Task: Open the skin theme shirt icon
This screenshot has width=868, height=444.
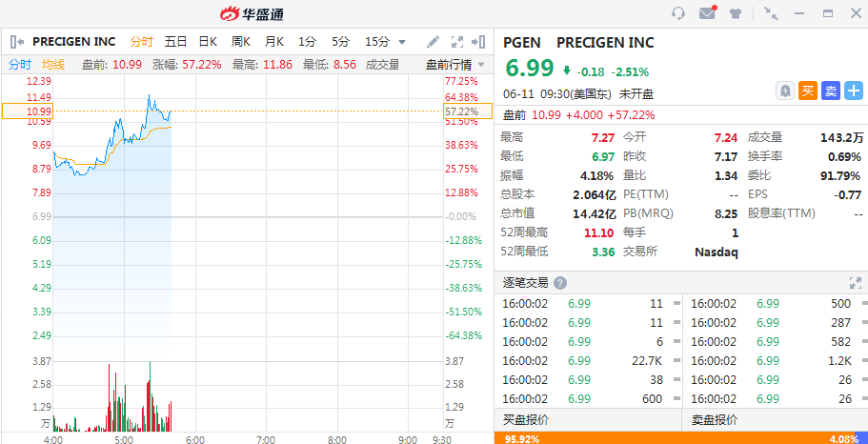Action: (x=736, y=13)
